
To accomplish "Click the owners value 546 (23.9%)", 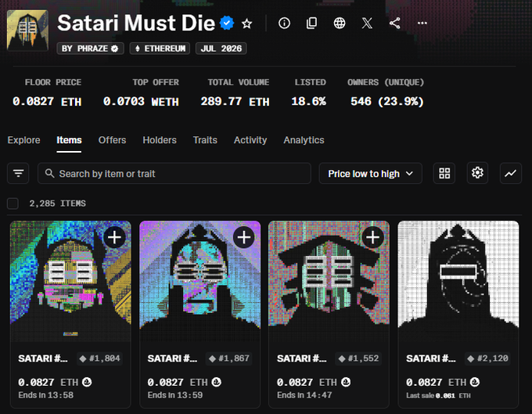I will click(386, 102).
